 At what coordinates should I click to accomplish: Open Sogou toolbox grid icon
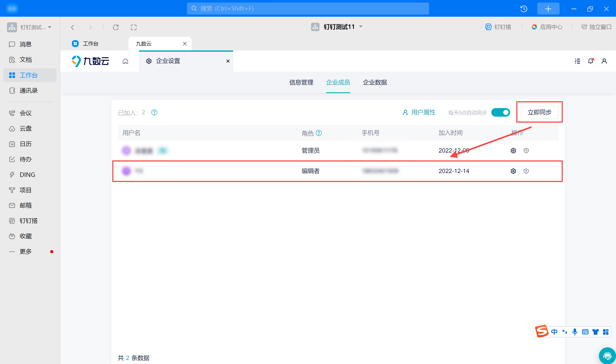[x=606, y=332]
